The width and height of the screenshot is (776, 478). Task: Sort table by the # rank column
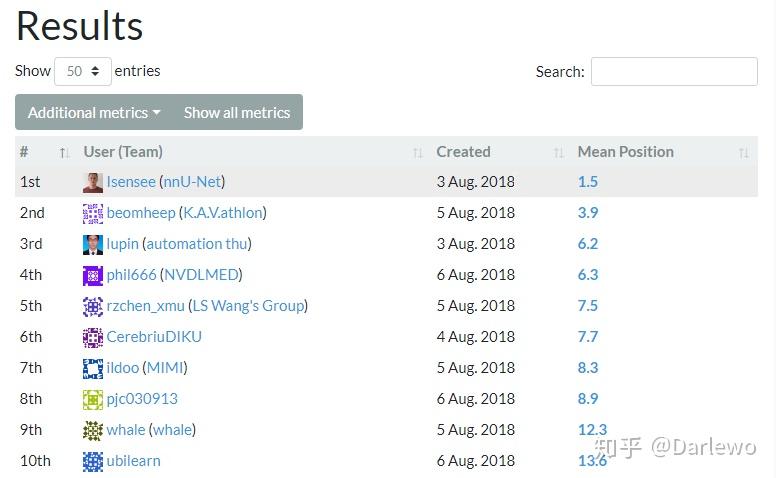[x=64, y=153]
